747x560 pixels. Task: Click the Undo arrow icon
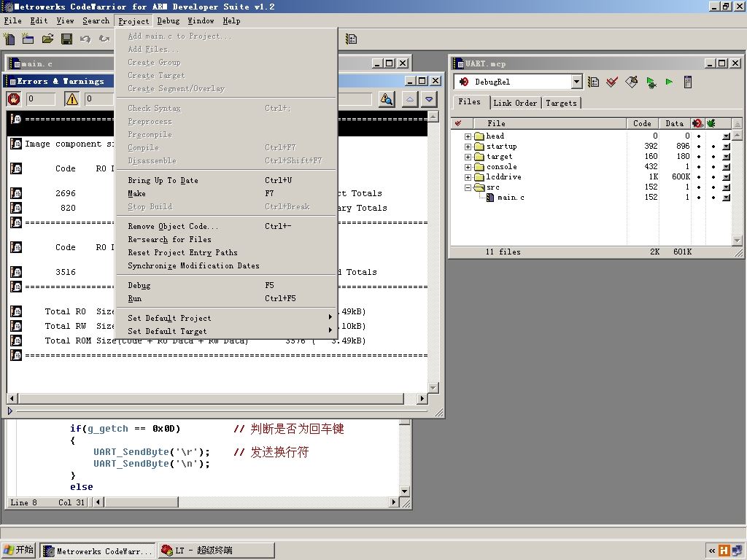click(x=85, y=39)
